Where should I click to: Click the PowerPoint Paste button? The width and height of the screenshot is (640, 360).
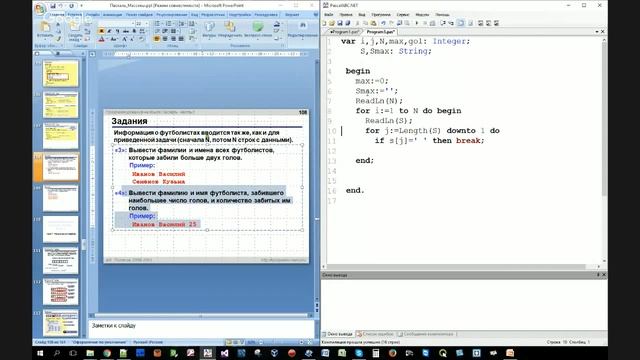44,31
